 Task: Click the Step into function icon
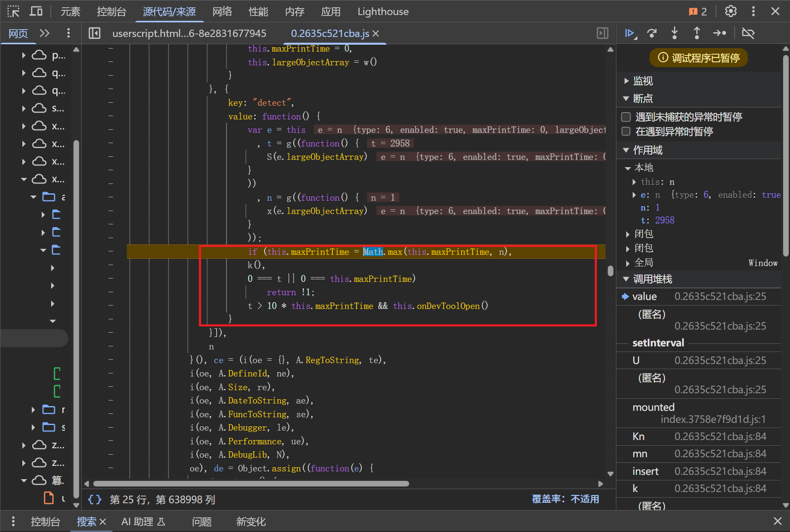pyautogui.click(x=674, y=33)
